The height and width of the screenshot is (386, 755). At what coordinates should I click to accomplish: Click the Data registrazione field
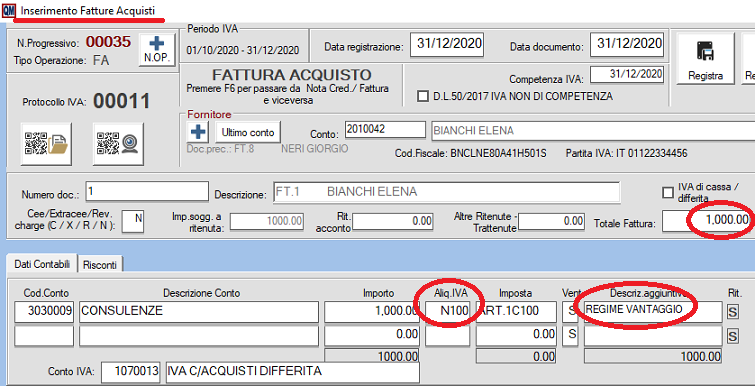point(447,44)
